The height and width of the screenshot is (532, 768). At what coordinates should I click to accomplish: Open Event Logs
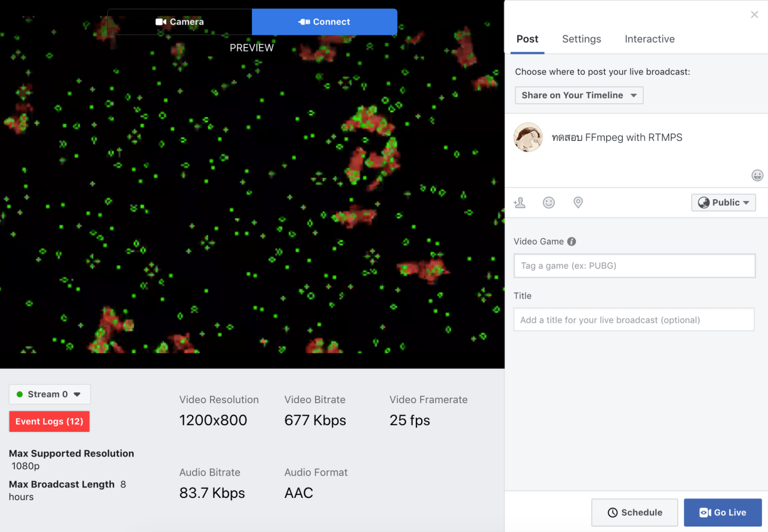coord(49,422)
